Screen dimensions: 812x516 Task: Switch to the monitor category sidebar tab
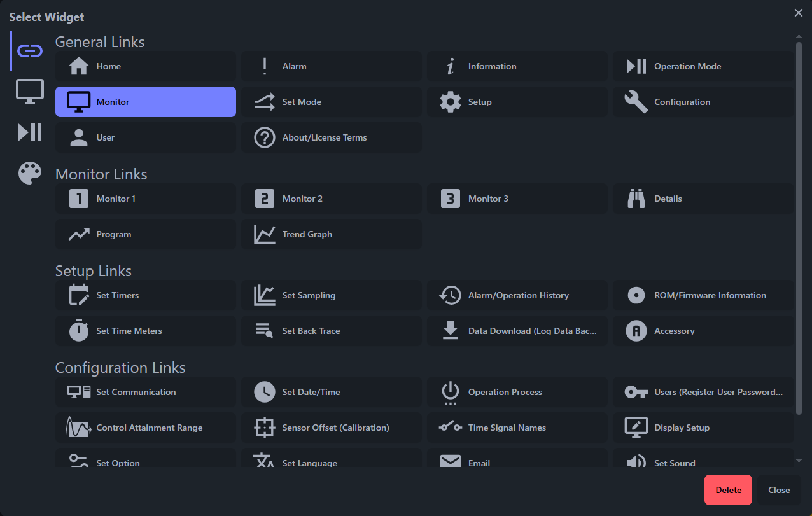click(x=30, y=92)
